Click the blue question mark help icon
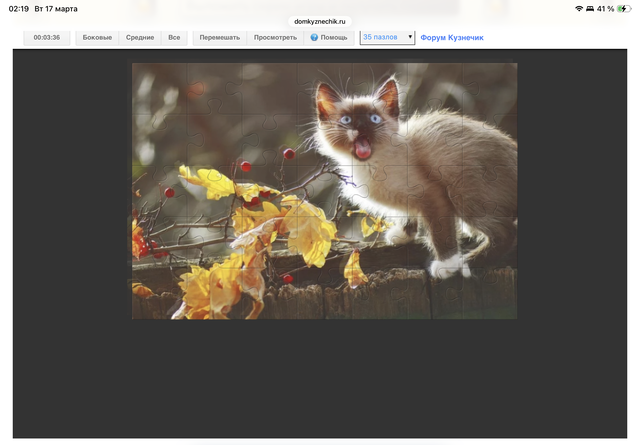This screenshot has width=640, height=445. pos(314,37)
